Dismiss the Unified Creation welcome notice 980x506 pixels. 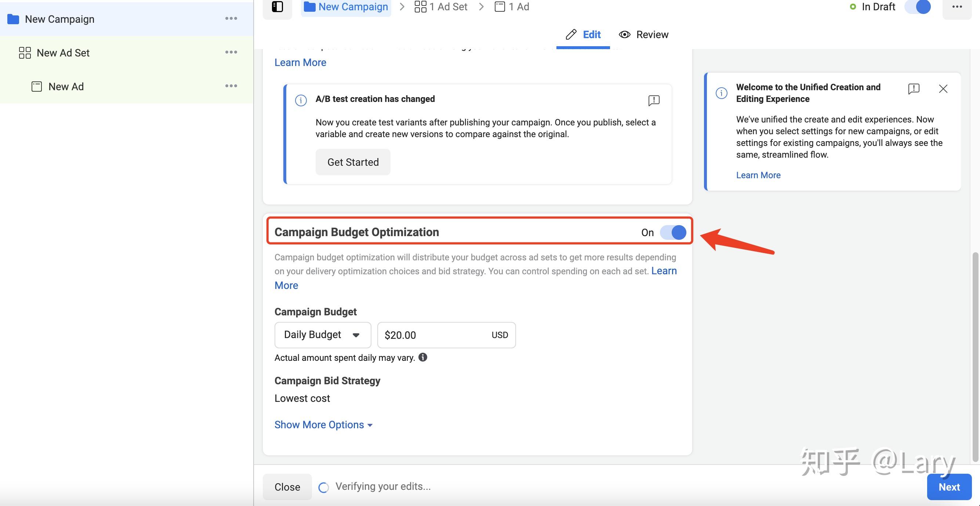943,89
